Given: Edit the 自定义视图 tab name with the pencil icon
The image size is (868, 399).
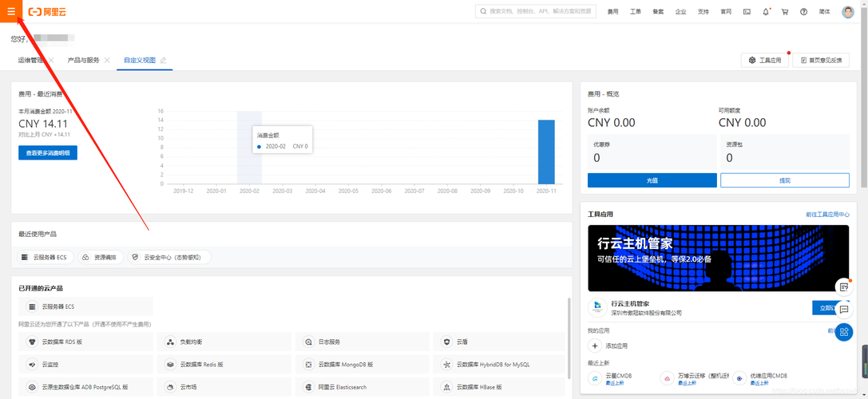Looking at the screenshot, I should coord(163,60).
